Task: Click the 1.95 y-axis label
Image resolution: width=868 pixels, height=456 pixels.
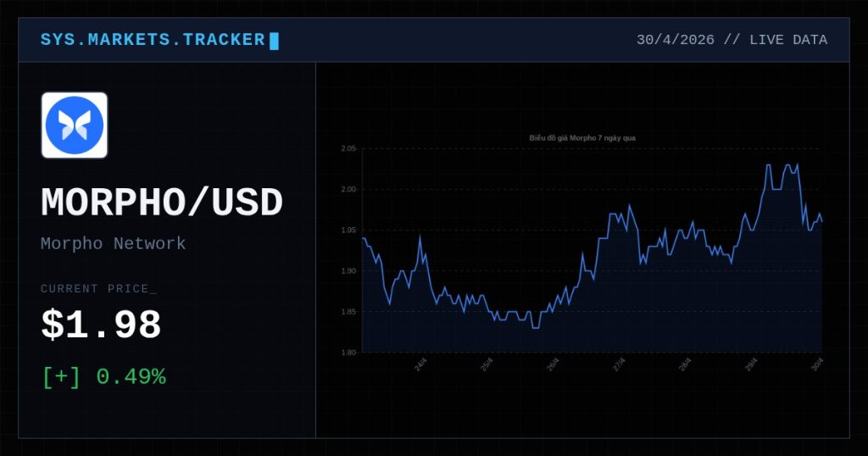Action: pyautogui.click(x=348, y=231)
